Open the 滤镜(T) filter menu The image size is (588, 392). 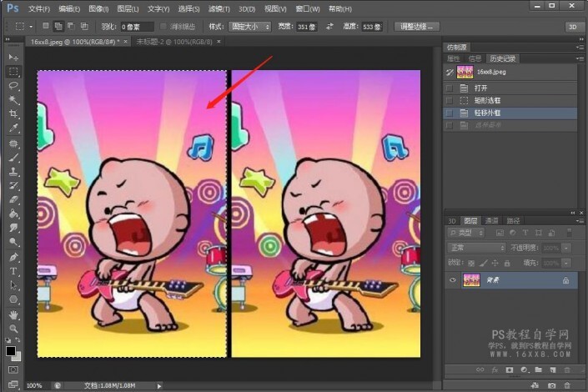tap(219, 8)
